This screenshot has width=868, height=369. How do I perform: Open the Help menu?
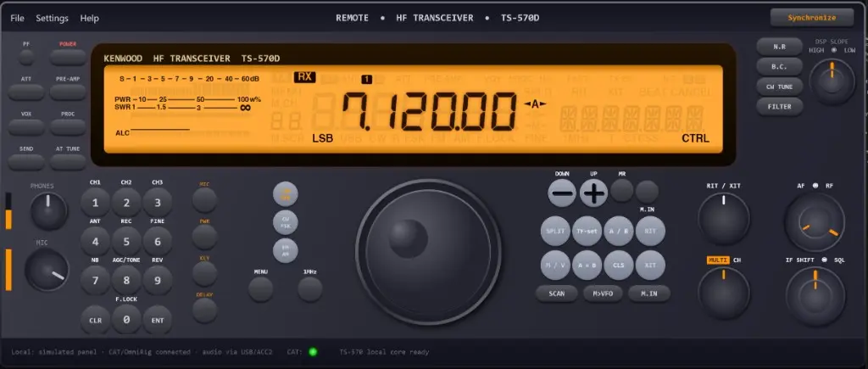click(x=89, y=18)
